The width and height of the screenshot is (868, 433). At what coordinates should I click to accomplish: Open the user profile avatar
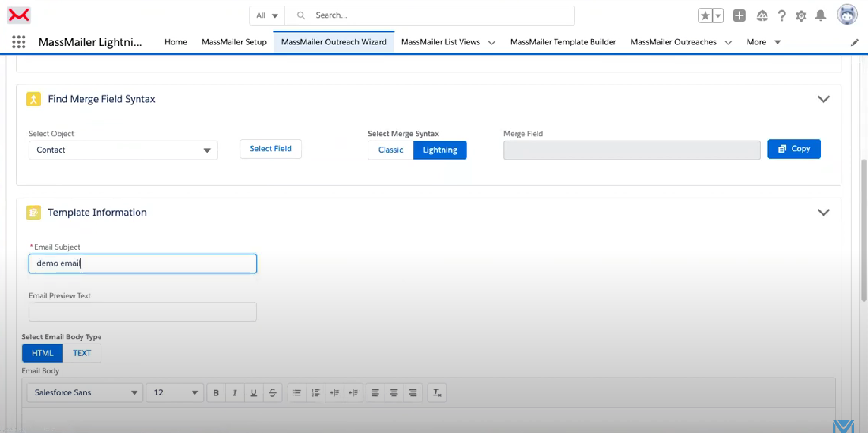(x=847, y=15)
